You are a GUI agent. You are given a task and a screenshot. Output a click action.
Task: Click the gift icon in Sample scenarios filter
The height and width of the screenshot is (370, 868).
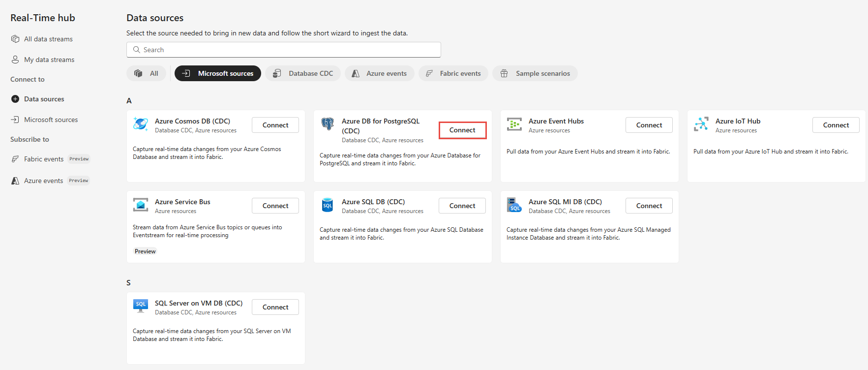point(504,73)
